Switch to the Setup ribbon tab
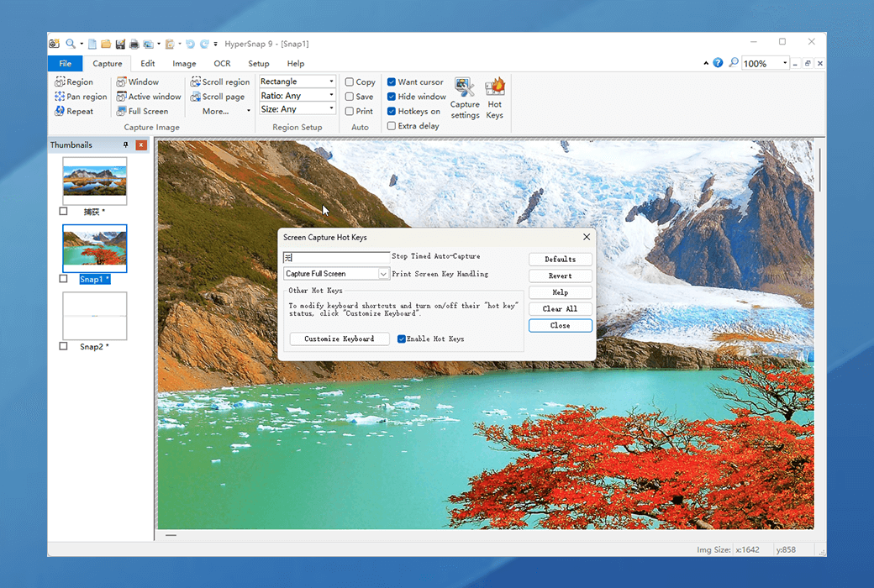The width and height of the screenshot is (874, 588). 259,63
